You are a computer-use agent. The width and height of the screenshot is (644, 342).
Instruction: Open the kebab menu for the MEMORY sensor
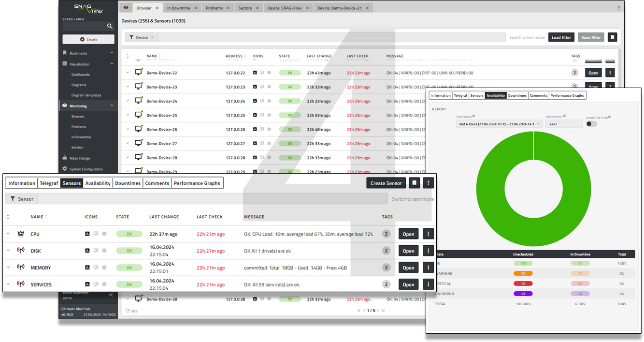tap(429, 268)
